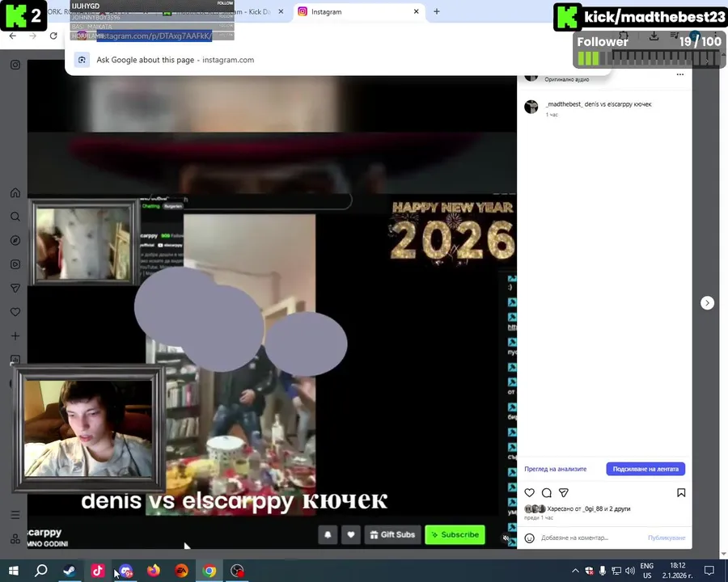Viewport: 728px width, 582px height.
Task: Open the _madthebest_ username link
Action: [564, 104]
